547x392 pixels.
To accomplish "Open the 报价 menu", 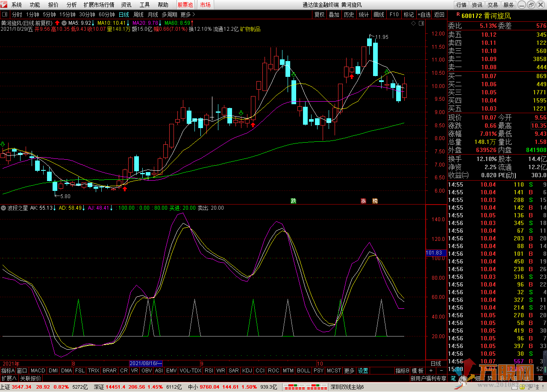I will coord(53,5).
